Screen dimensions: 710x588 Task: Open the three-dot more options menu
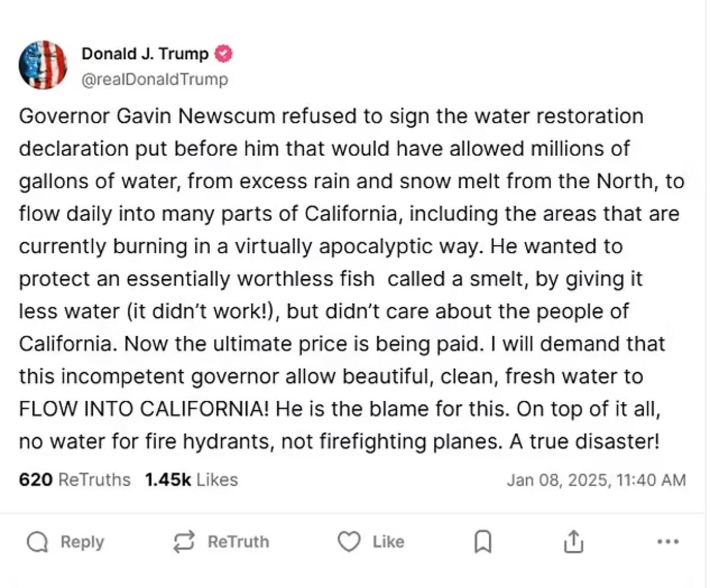(668, 541)
